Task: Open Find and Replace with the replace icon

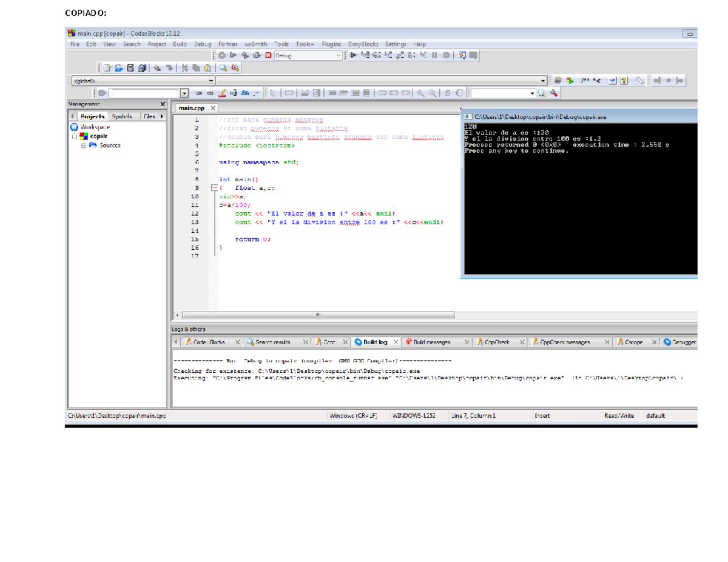Action: tap(235, 67)
